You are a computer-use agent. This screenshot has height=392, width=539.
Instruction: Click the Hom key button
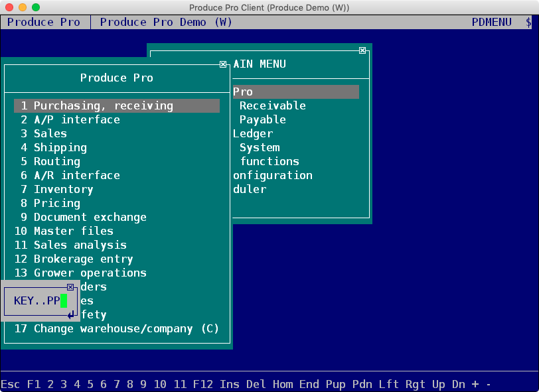[283, 384]
